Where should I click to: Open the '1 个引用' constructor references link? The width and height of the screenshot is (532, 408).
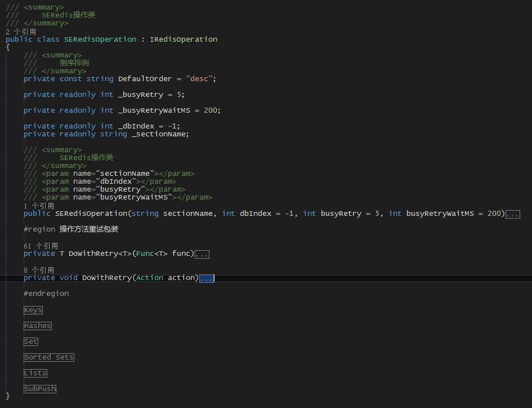coord(39,206)
